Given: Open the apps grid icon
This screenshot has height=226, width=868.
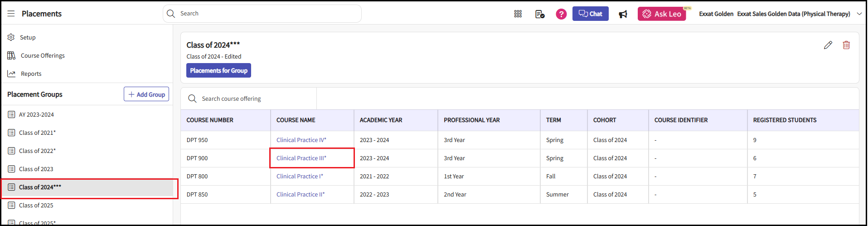Looking at the screenshot, I should pos(518,14).
